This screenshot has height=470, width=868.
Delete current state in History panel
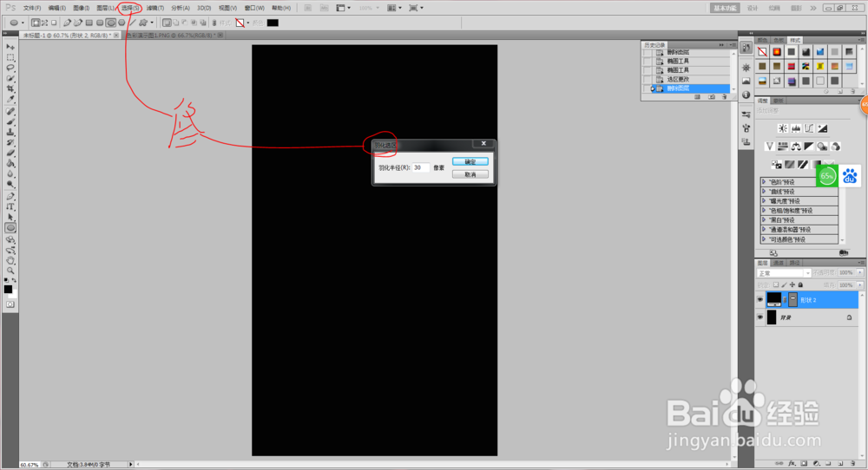tap(725, 97)
